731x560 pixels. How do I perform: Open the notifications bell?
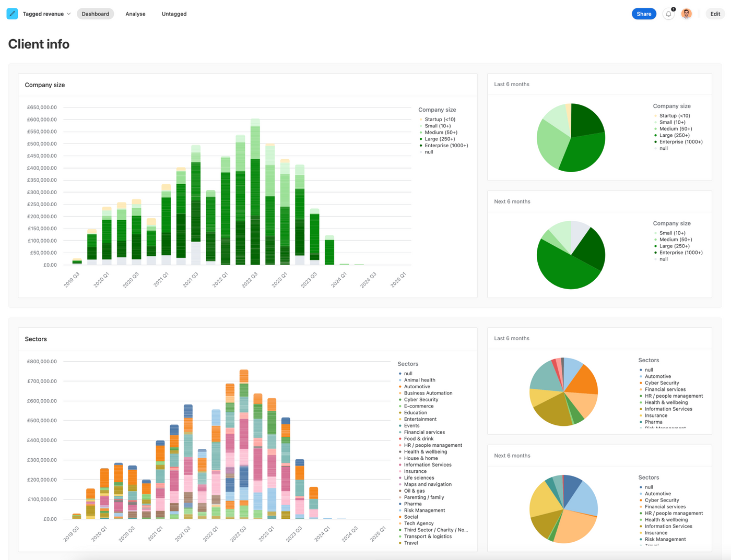tap(668, 14)
